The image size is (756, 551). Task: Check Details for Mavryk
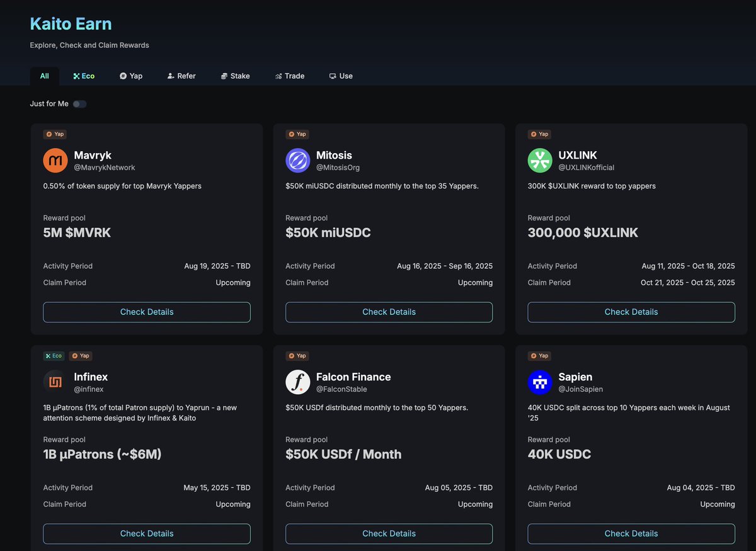tap(147, 312)
